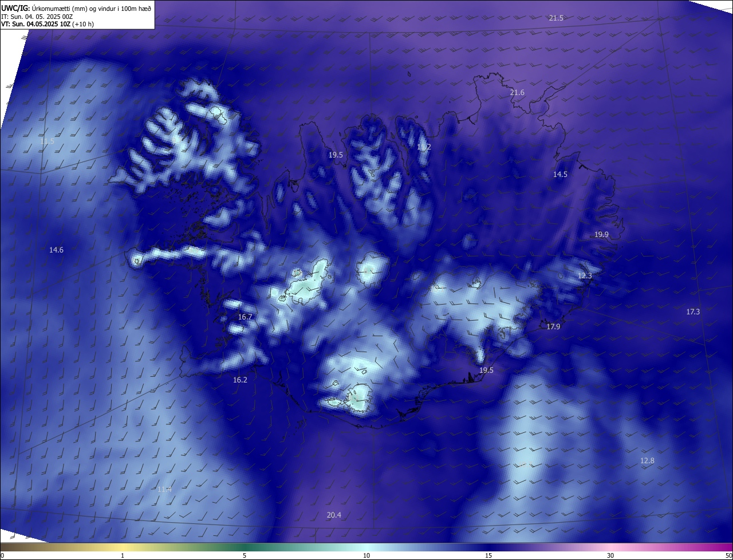
Task: Click the 11.4 value label
Action: 164,489
